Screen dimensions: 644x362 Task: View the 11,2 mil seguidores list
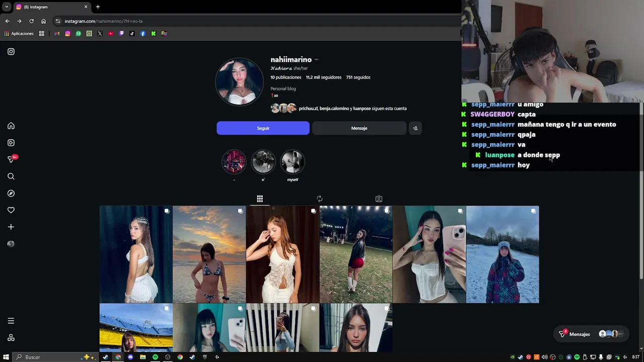pyautogui.click(x=324, y=77)
